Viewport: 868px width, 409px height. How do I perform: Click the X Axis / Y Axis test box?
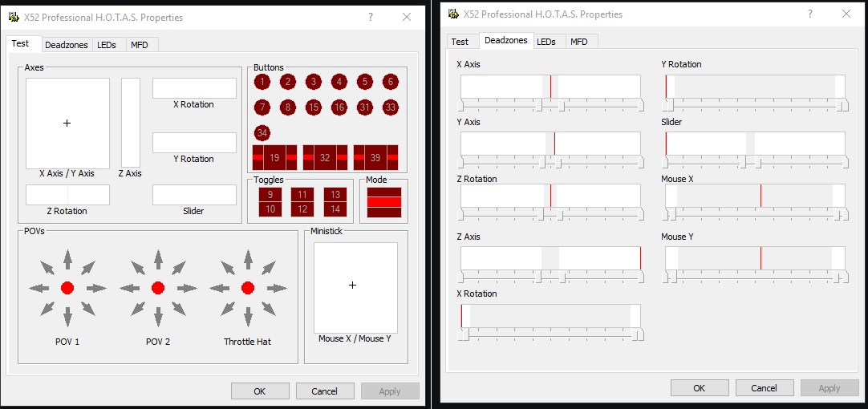(x=67, y=124)
